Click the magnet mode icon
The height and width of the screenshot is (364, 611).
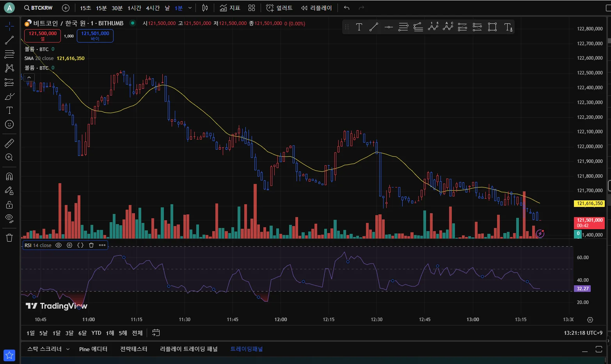coord(9,177)
